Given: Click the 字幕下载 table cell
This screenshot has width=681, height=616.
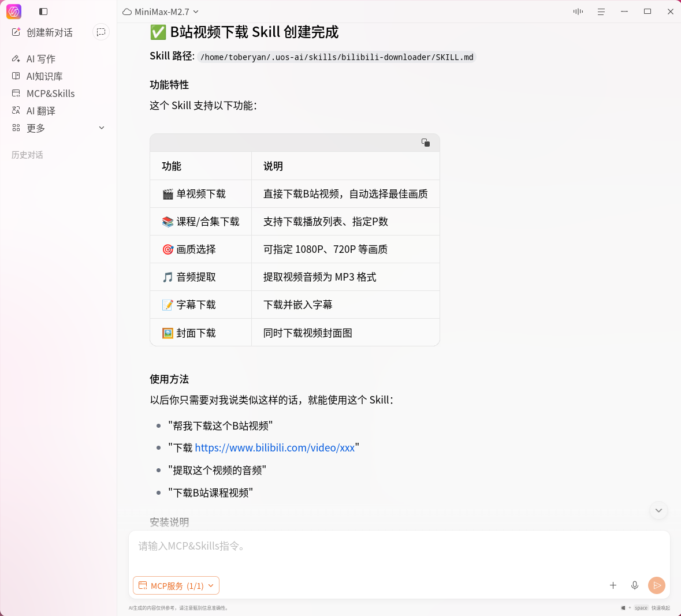Looking at the screenshot, I should tap(200, 305).
